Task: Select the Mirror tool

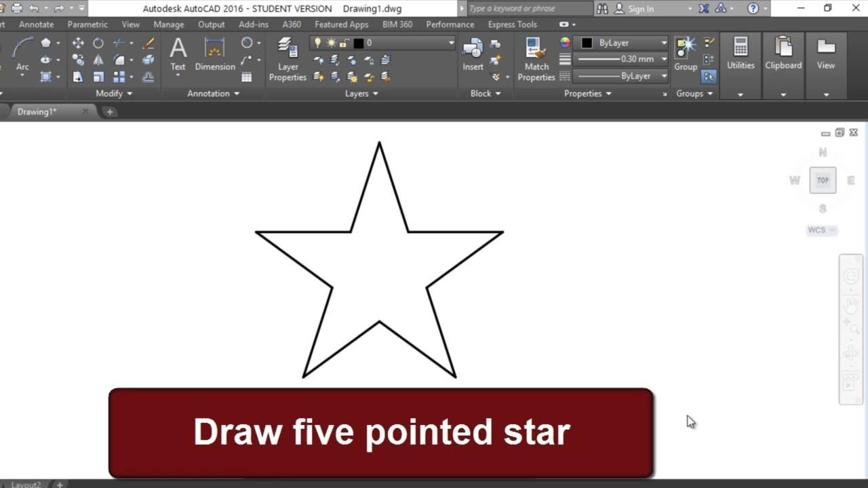Action: [x=98, y=59]
